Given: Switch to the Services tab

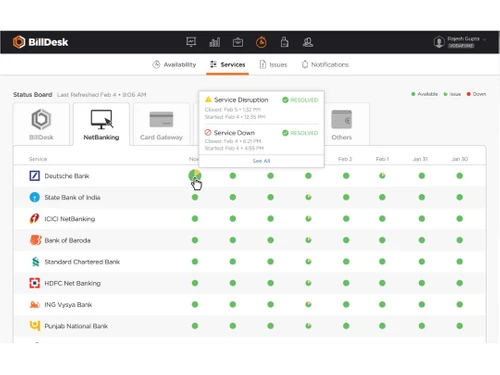Looking at the screenshot, I should [x=227, y=64].
